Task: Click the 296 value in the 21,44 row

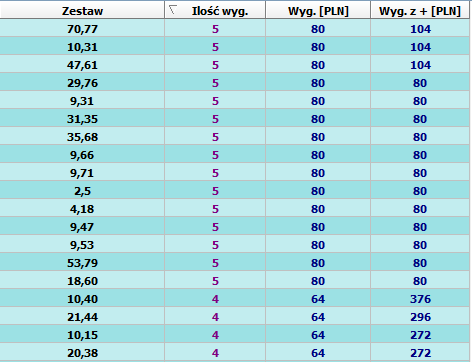Action: [420, 317]
